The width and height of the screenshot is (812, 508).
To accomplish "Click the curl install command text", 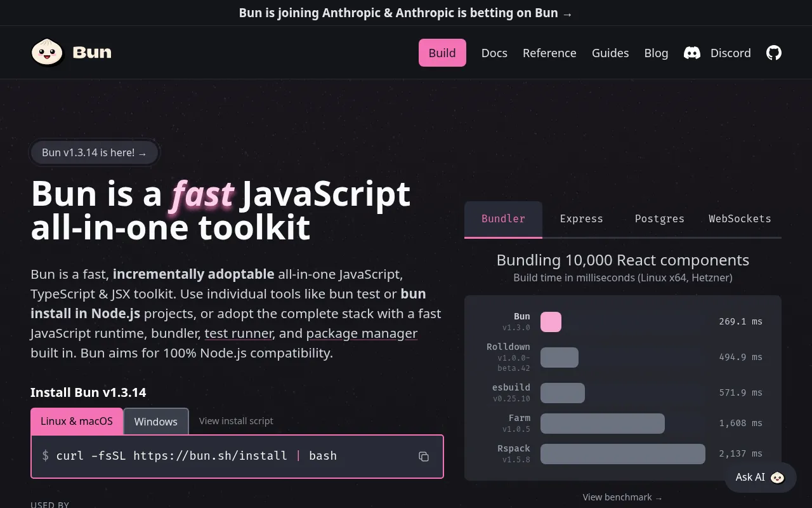I will point(197,456).
